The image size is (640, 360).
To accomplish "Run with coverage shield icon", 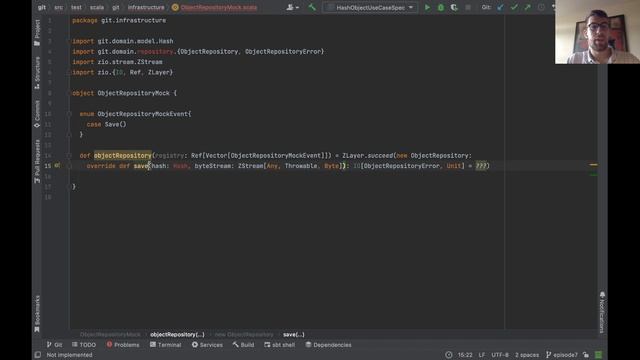I will point(454,7).
